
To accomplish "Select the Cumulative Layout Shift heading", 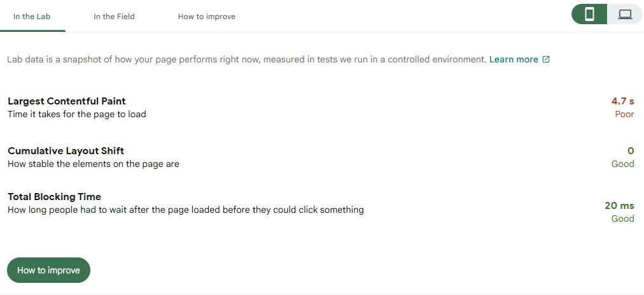I will [66, 151].
